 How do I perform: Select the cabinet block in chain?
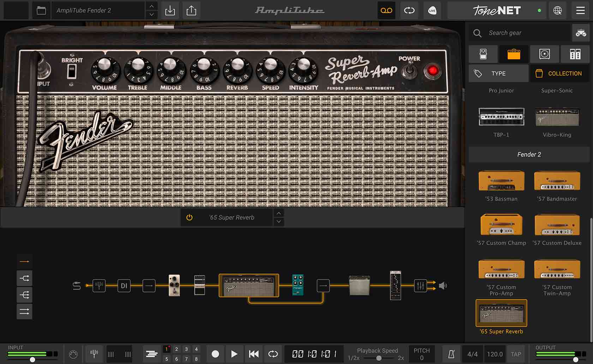[359, 285]
